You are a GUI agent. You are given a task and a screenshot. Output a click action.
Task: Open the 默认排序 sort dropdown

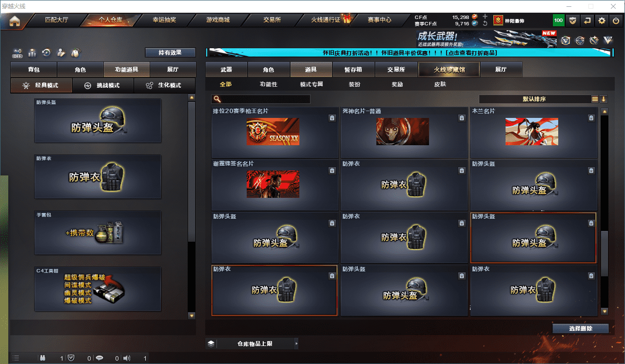pyautogui.click(x=535, y=99)
